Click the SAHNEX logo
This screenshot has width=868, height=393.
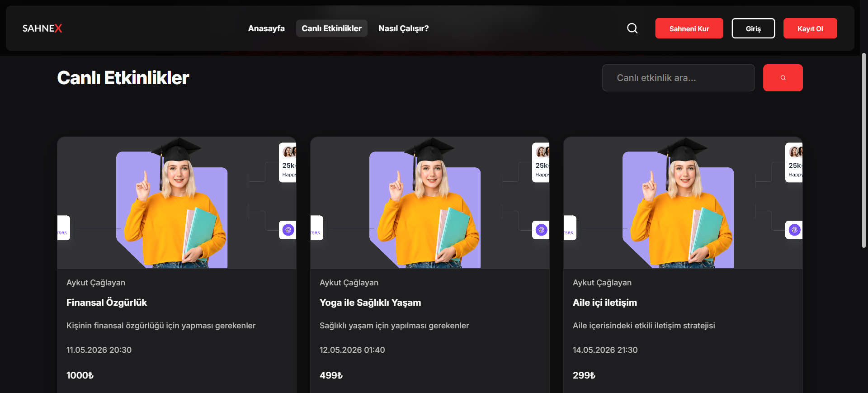pos(42,28)
